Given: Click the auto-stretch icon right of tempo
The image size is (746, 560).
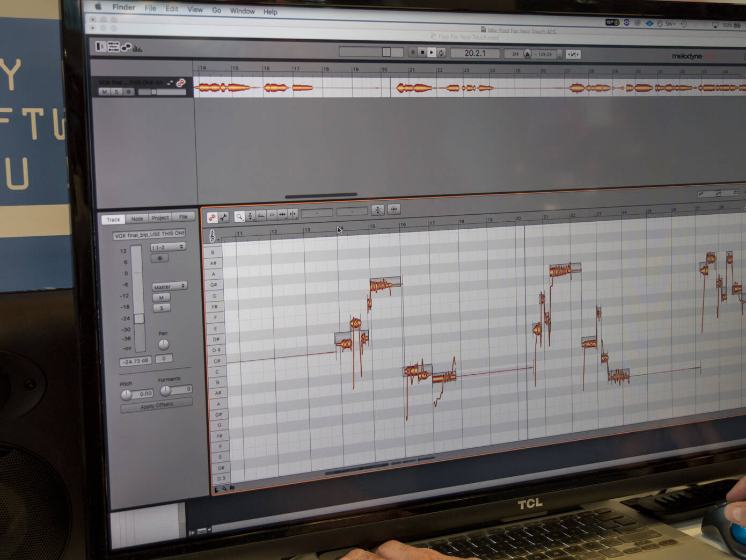Looking at the screenshot, I should [573, 54].
